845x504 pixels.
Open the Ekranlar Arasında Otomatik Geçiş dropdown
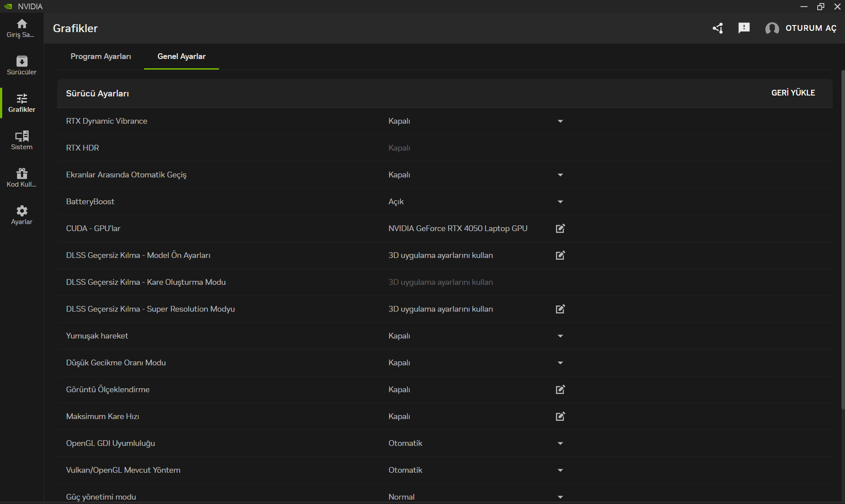click(x=560, y=175)
